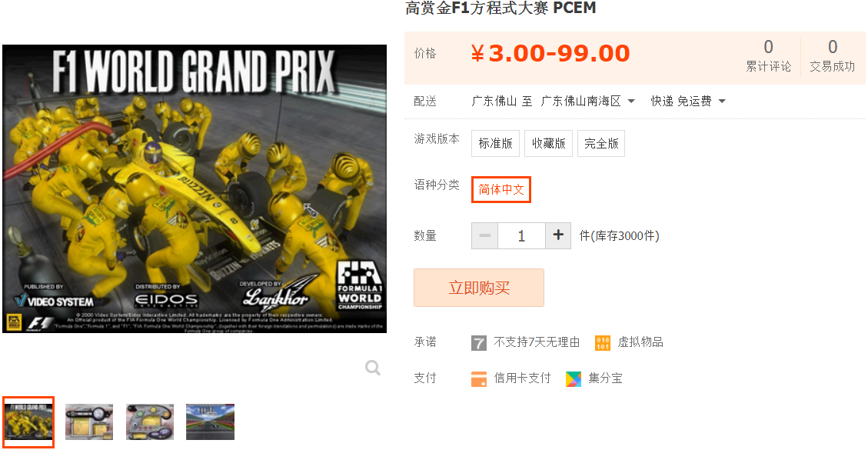This screenshot has width=868, height=450.
Task: Decrease quantity with the minus button
Action: click(484, 235)
